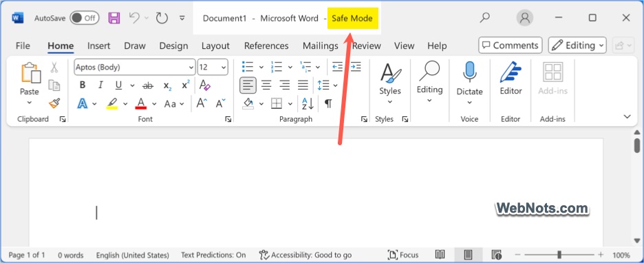
Task: Select the Format Painter brush
Action: 54,103
